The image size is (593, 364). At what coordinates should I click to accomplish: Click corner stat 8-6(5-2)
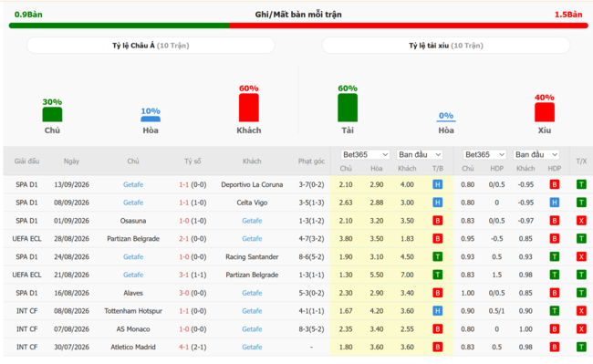[311, 256]
